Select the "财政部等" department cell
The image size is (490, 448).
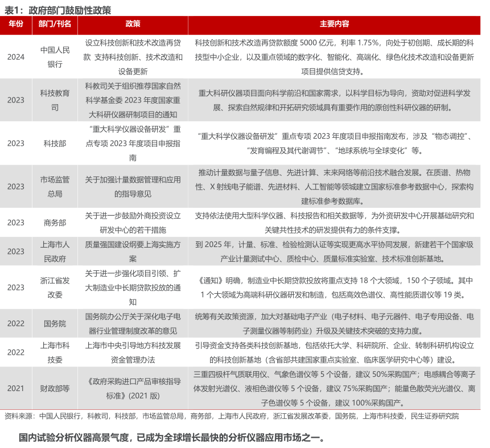(x=55, y=388)
